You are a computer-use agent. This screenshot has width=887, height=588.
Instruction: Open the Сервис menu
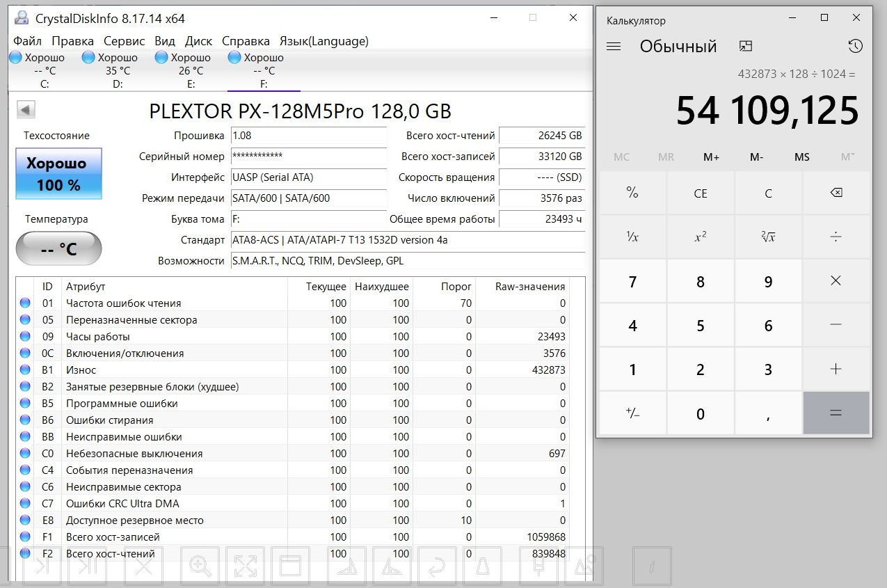tap(124, 41)
